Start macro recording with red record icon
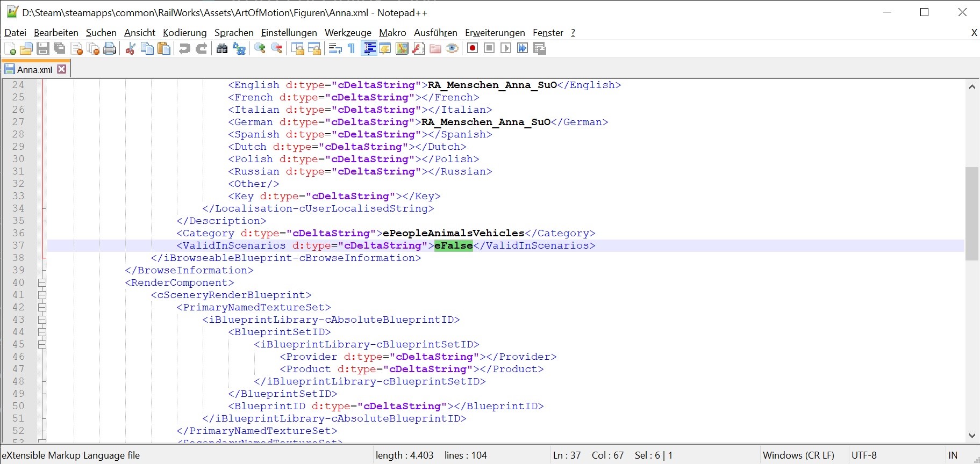The image size is (980, 464). (473, 49)
